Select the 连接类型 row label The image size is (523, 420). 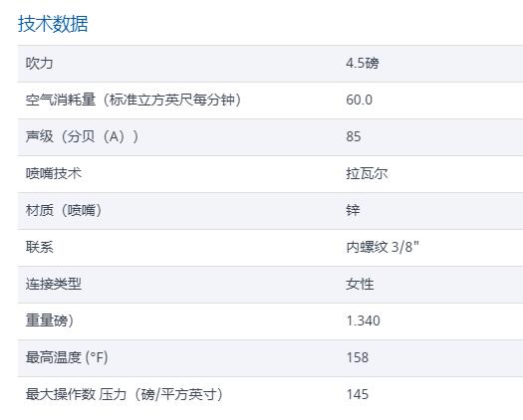pyautogui.click(x=54, y=284)
